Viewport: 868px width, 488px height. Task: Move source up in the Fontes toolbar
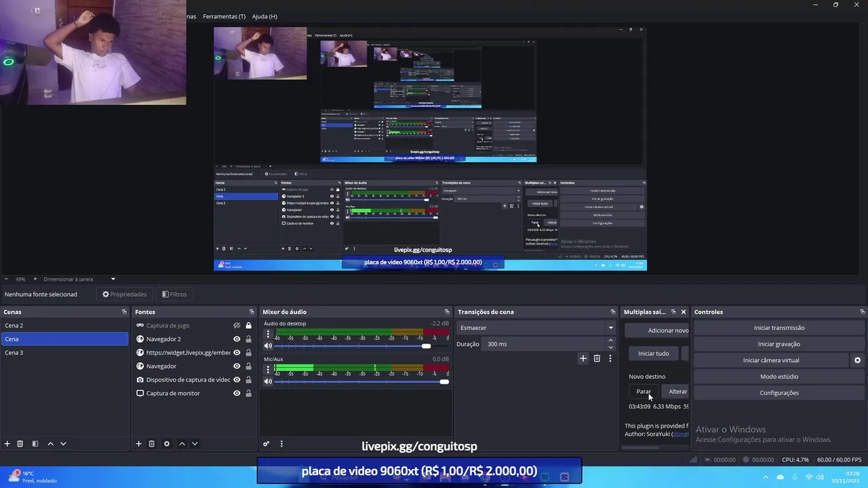click(x=182, y=444)
